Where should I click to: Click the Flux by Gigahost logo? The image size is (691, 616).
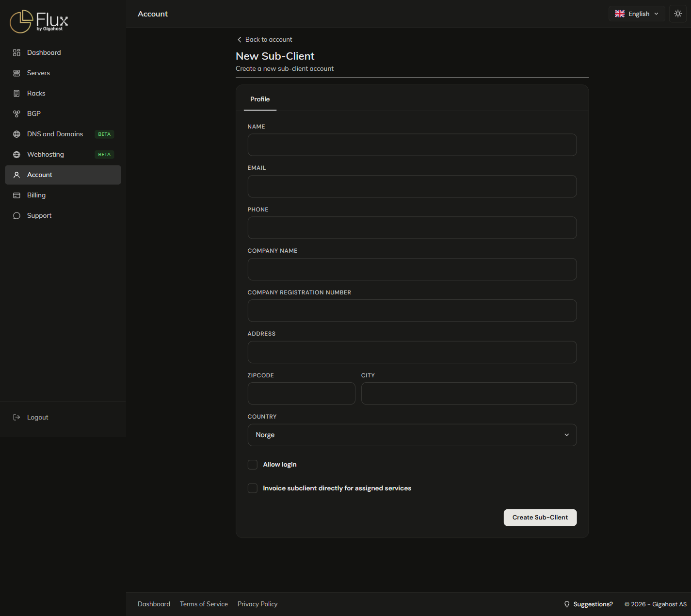pos(39,21)
